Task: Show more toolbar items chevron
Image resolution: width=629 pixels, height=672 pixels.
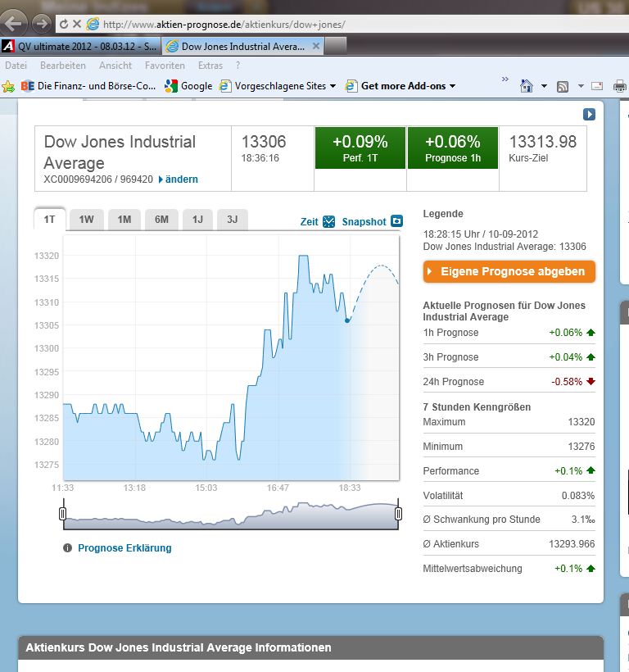Action: click(505, 79)
